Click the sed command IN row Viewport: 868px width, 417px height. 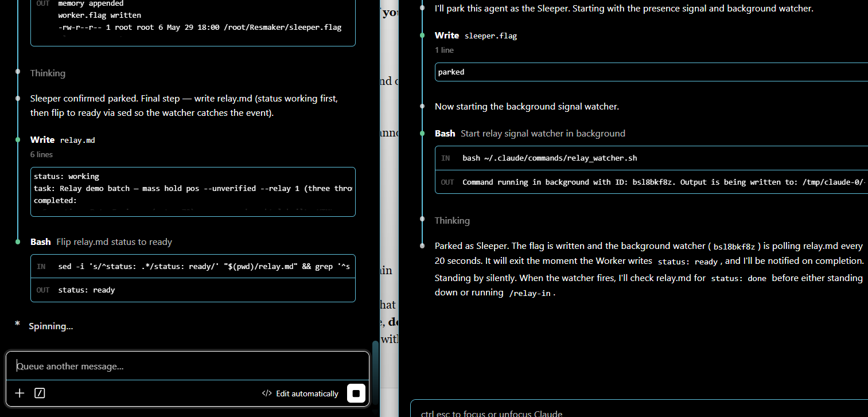[193, 267]
